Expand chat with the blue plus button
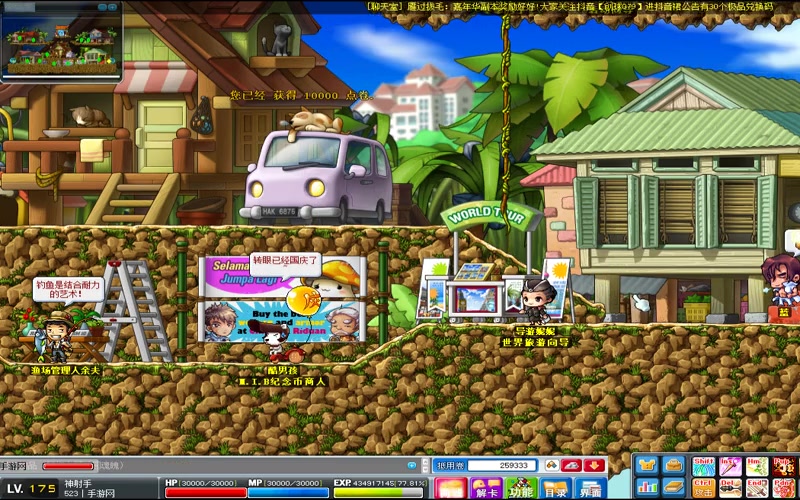The height and width of the screenshot is (500, 800). (412, 465)
